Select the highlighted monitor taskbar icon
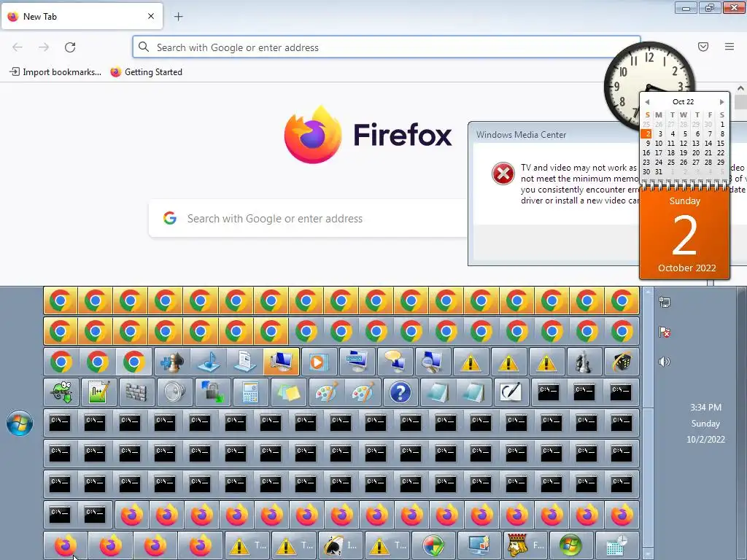 281,362
